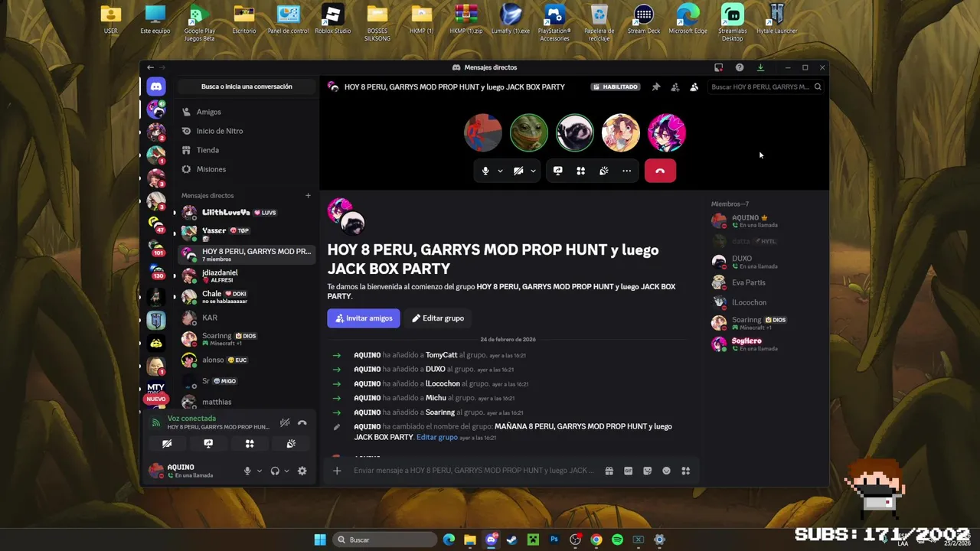Expand camera options arrow in call controls
The width and height of the screenshot is (980, 551).
533,171
